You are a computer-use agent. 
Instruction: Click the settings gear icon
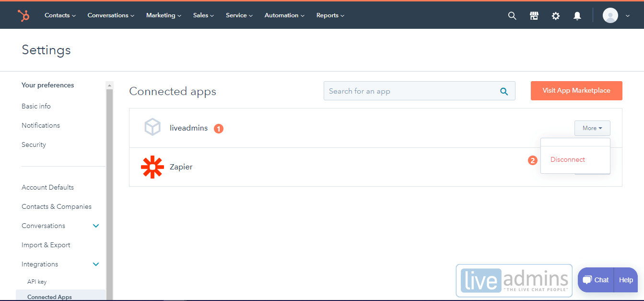point(555,15)
